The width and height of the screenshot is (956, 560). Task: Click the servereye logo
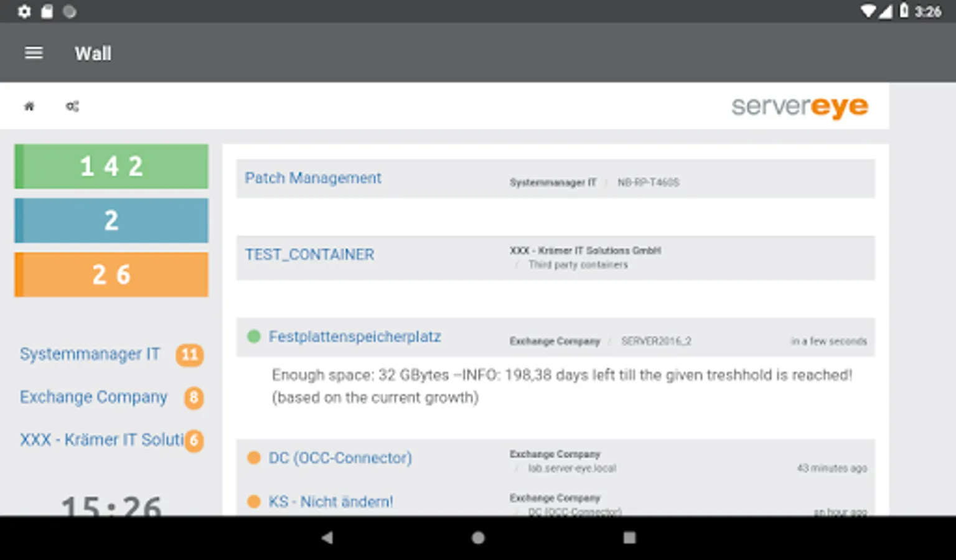[799, 107]
